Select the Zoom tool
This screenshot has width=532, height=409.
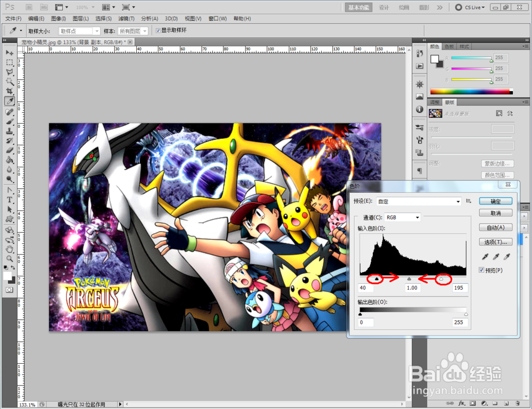[x=10, y=258]
